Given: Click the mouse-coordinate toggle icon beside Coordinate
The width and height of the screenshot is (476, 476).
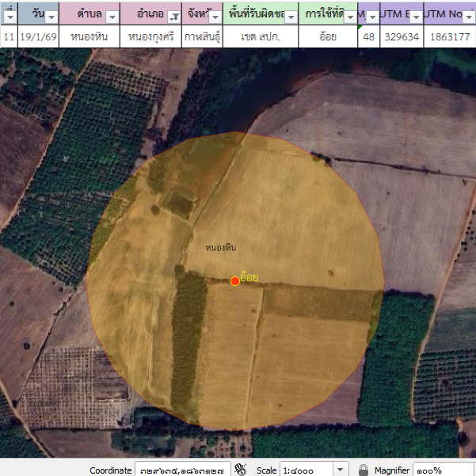Looking at the screenshot, I should click(x=242, y=470).
